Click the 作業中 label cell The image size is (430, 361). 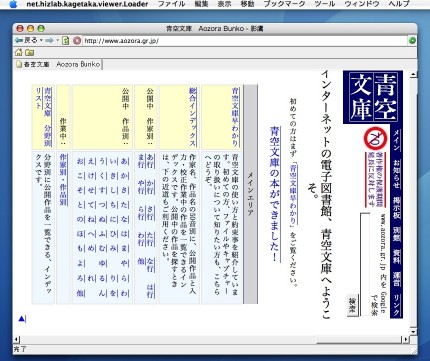tap(63, 117)
